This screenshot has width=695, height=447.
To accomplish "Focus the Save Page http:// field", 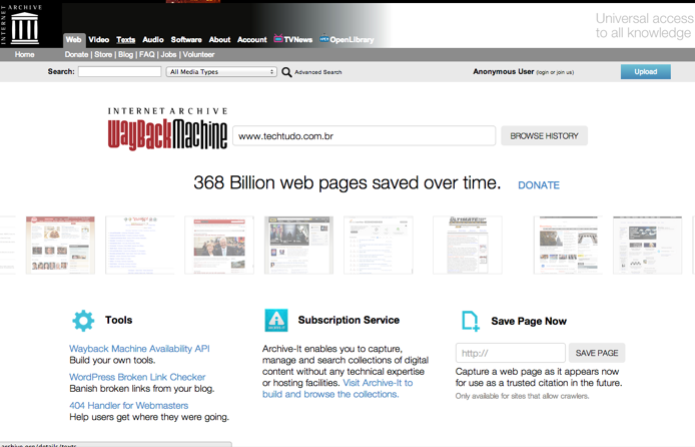I will click(x=511, y=353).
